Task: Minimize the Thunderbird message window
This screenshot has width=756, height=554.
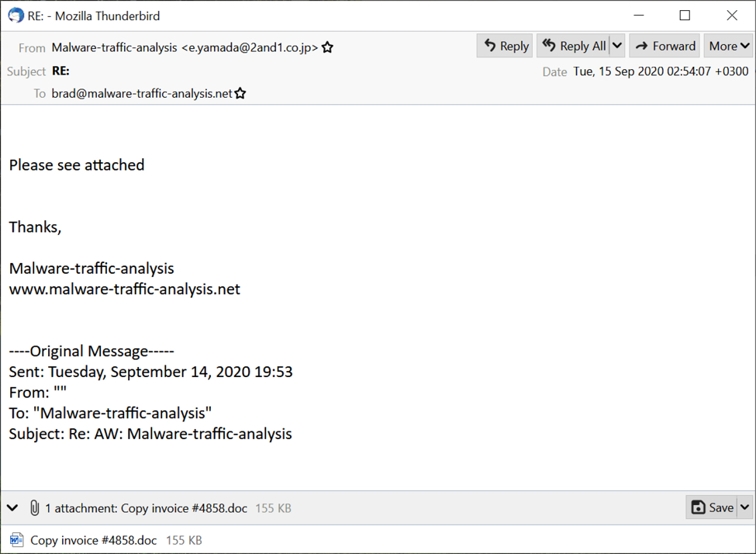Action: pyautogui.click(x=639, y=16)
